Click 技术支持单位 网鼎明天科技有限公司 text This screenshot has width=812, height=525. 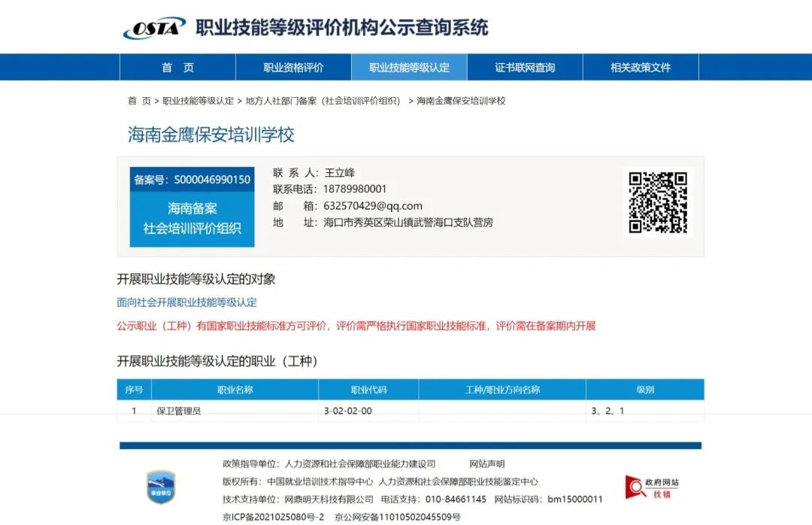coord(298,499)
